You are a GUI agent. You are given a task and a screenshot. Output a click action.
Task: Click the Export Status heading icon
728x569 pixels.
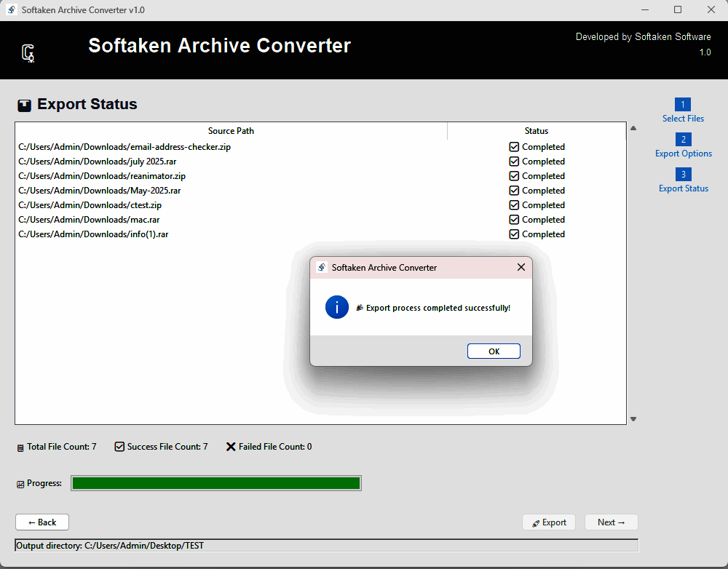pos(24,104)
